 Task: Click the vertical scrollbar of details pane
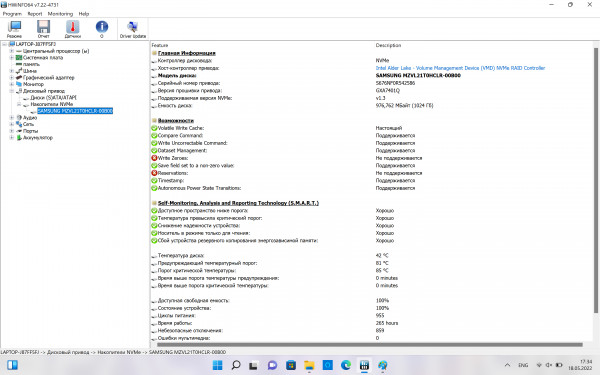(x=596, y=180)
